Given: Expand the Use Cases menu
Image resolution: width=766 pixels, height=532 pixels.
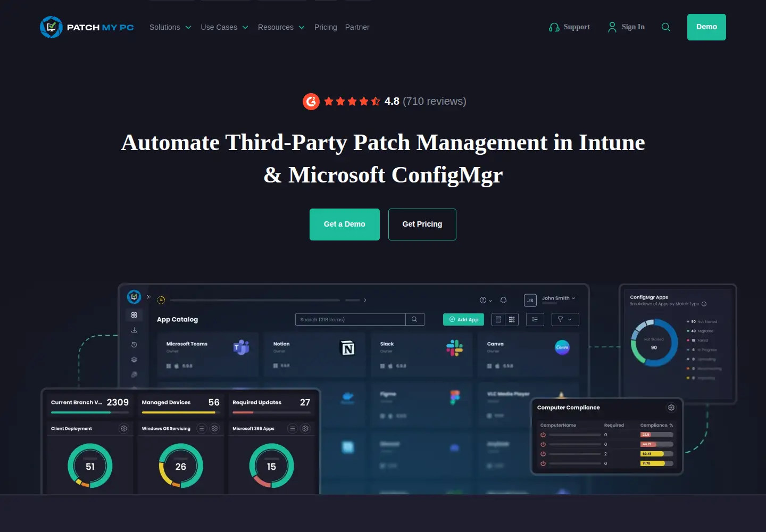Looking at the screenshot, I should click(224, 27).
